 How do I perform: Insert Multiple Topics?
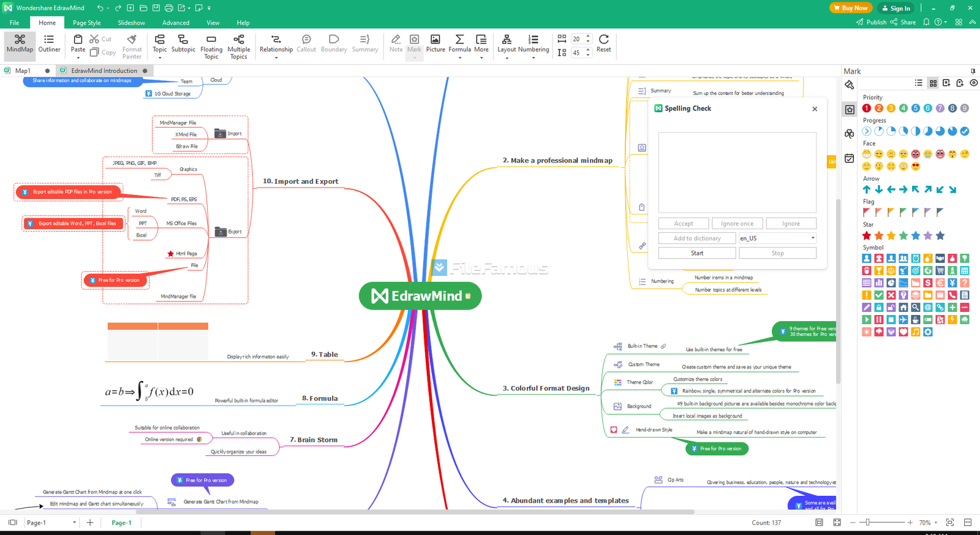pyautogui.click(x=239, y=47)
